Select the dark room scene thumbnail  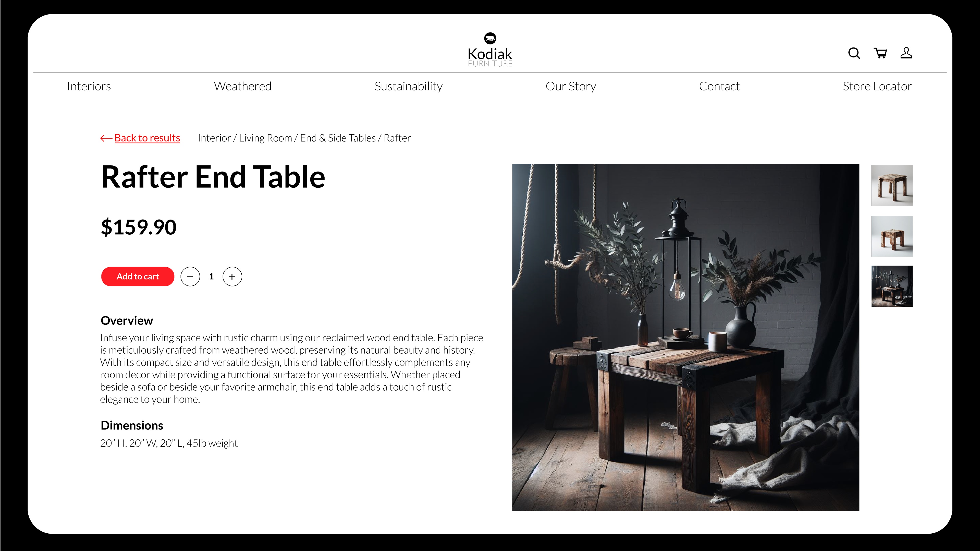(892, 286)
